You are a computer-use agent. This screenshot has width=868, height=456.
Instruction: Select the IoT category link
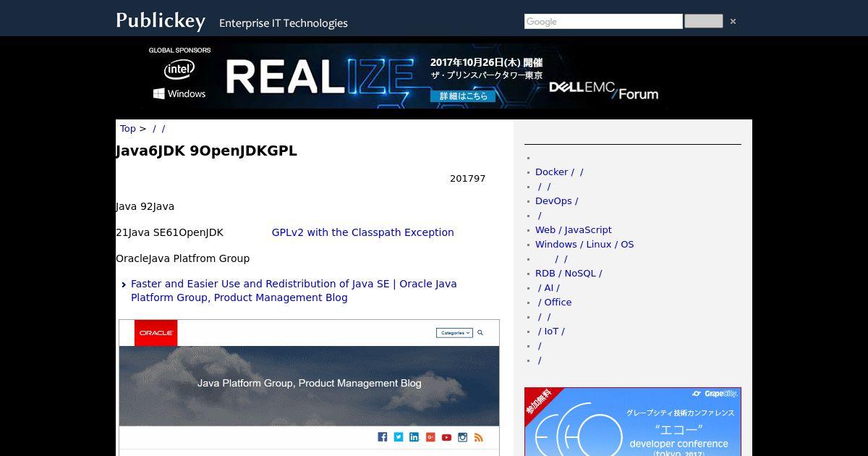[551, 332]
